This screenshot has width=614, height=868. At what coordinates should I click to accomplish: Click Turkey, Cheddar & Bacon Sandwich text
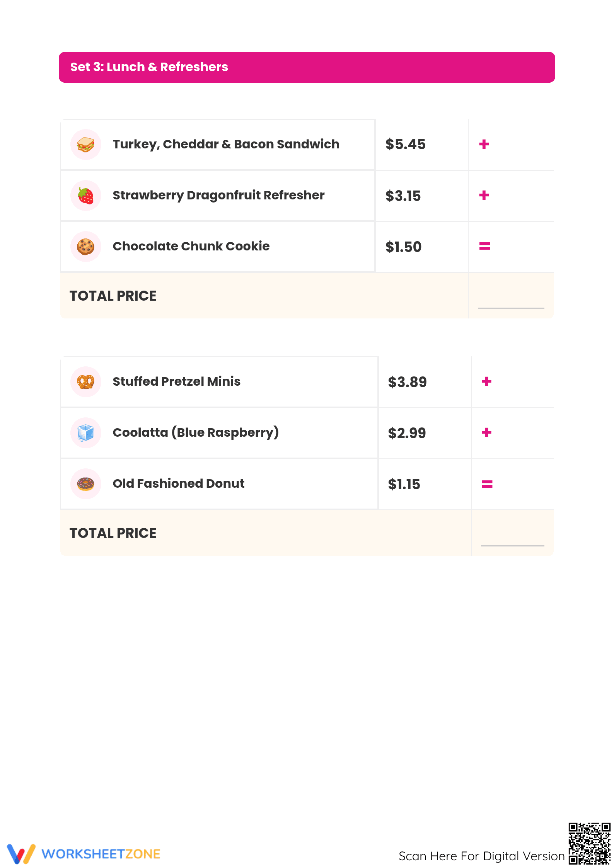(226, 144)
